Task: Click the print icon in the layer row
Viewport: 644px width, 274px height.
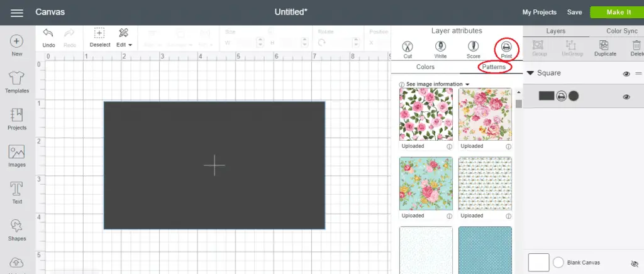Action: 562,96
